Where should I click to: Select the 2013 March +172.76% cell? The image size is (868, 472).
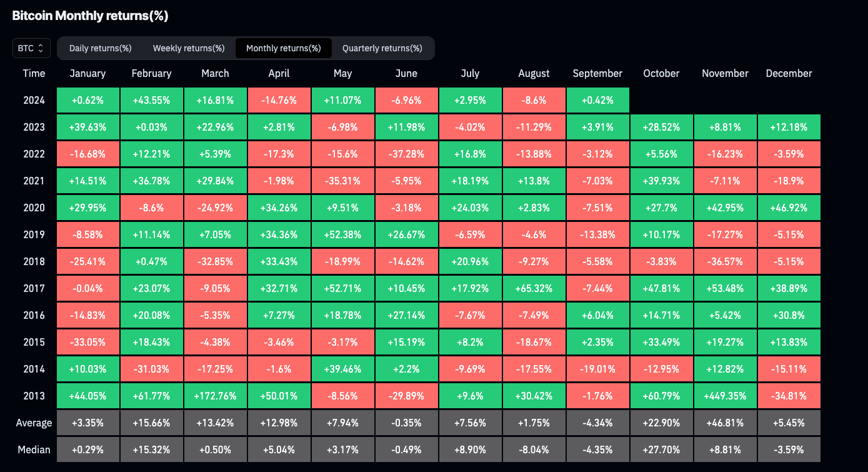tap(215, 396)
